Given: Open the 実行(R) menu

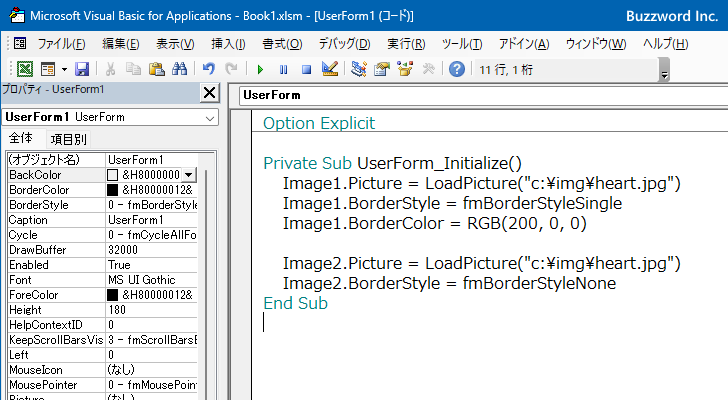Looking at the screenshot, I should 406,44.
